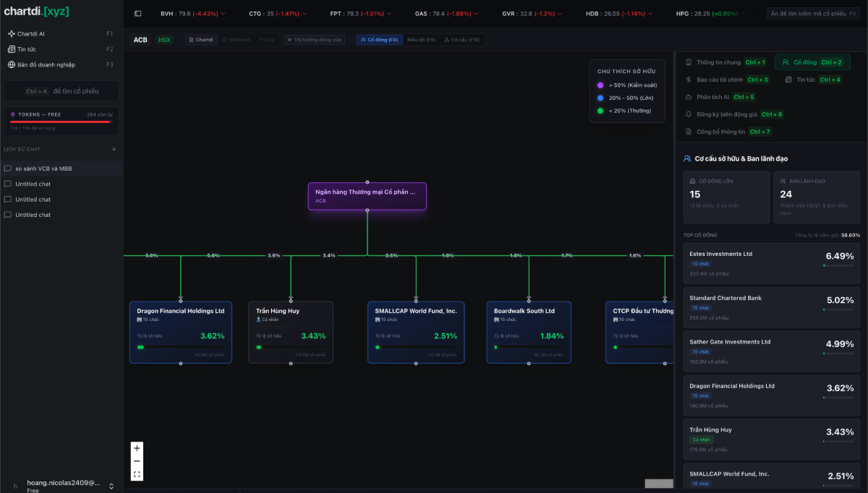This screenshot has height=493, width=868.
Task: Click the blue 20% - 50% (Lớn) legend dot
Action: pos(600,98)
